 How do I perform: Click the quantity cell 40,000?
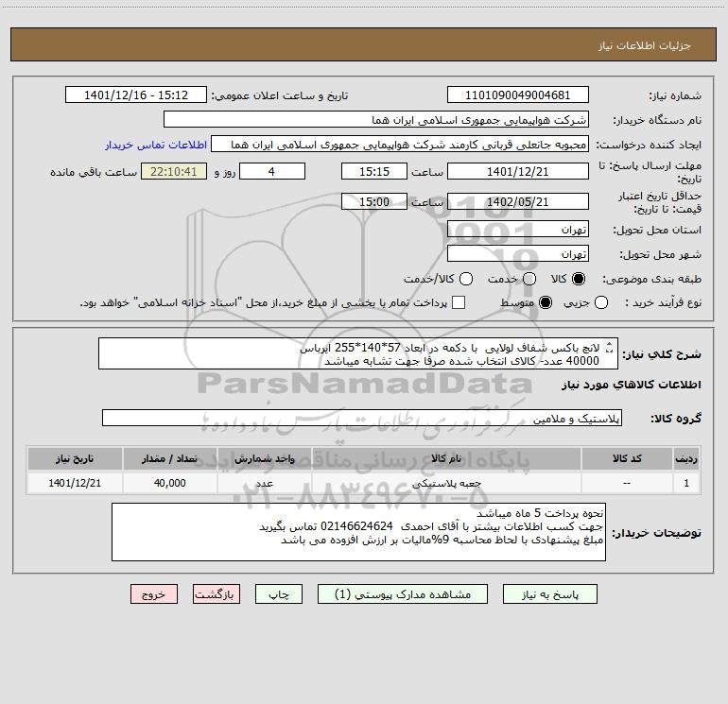coord(169,483)
